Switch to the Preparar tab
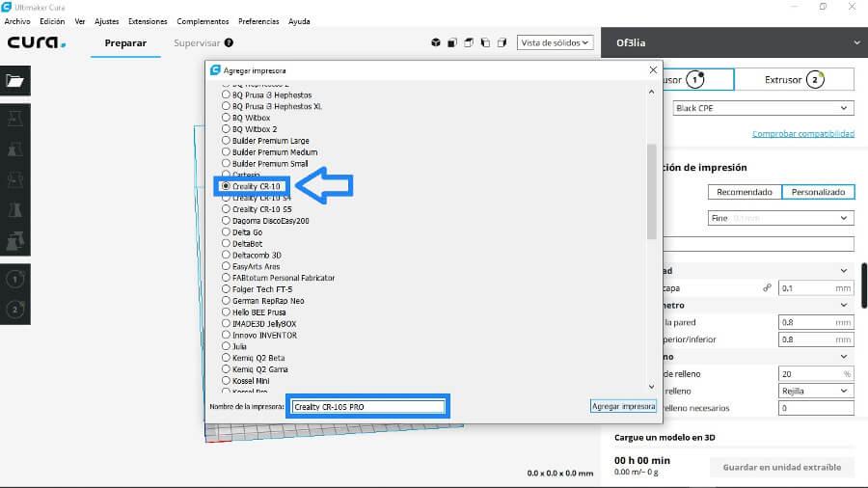Viewport: 868px width, 488px height. tap(125, 42)
